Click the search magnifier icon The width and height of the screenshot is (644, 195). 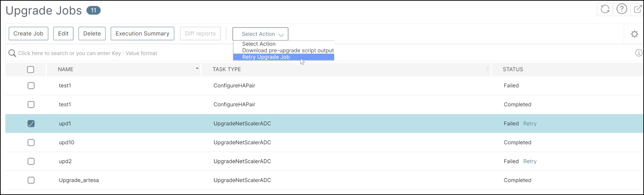pyautogui.click(x=12, y=53)
